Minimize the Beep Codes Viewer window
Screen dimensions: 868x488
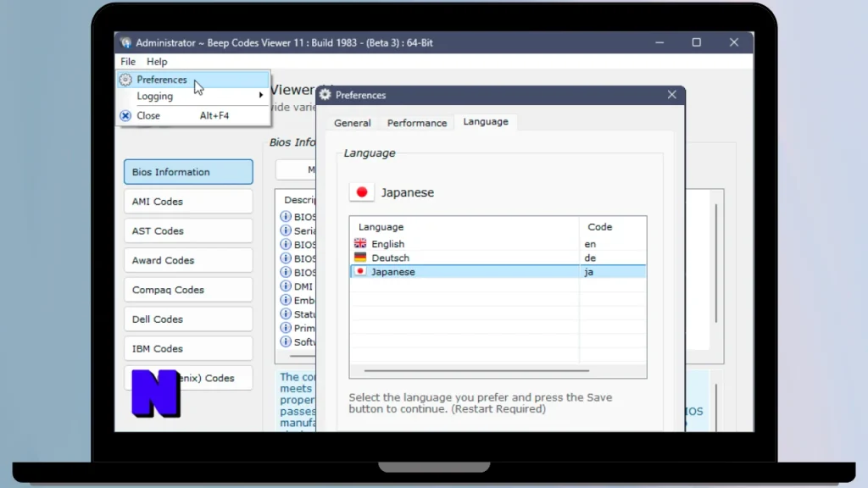[659, 42]
